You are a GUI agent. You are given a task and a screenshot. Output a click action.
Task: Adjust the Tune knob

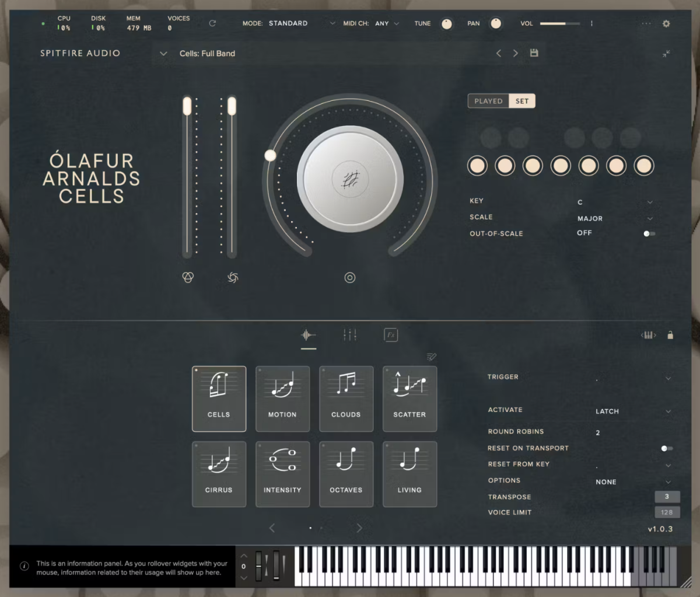click(446, 24)
